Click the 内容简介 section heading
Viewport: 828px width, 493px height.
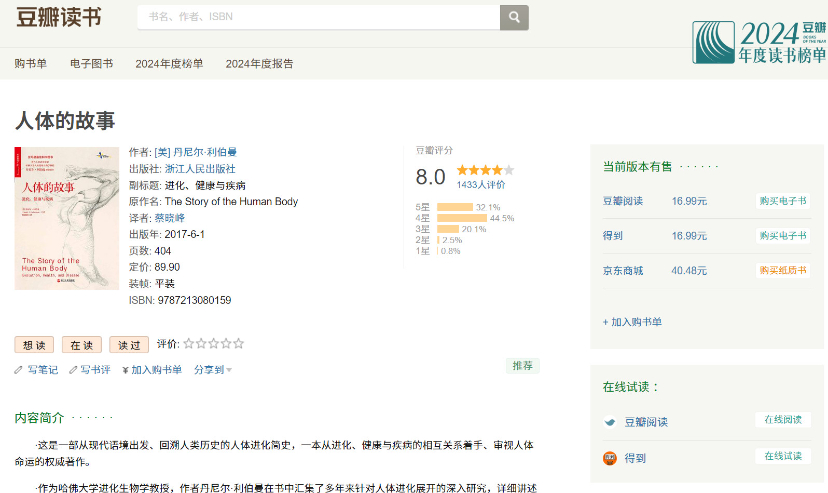click(39, 418)
